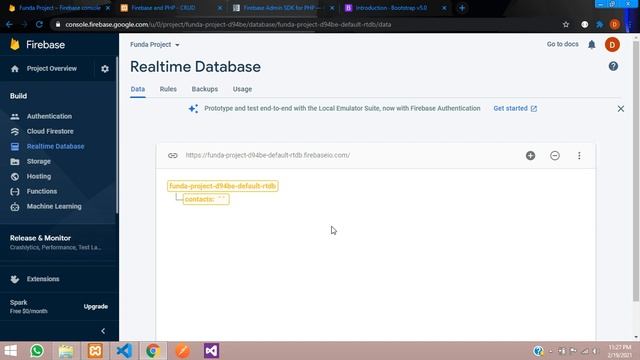Image resolution: width=640 pixels, height=360 pixels.
Task: Click the browser address bar URL
Action: click(228, 24)
